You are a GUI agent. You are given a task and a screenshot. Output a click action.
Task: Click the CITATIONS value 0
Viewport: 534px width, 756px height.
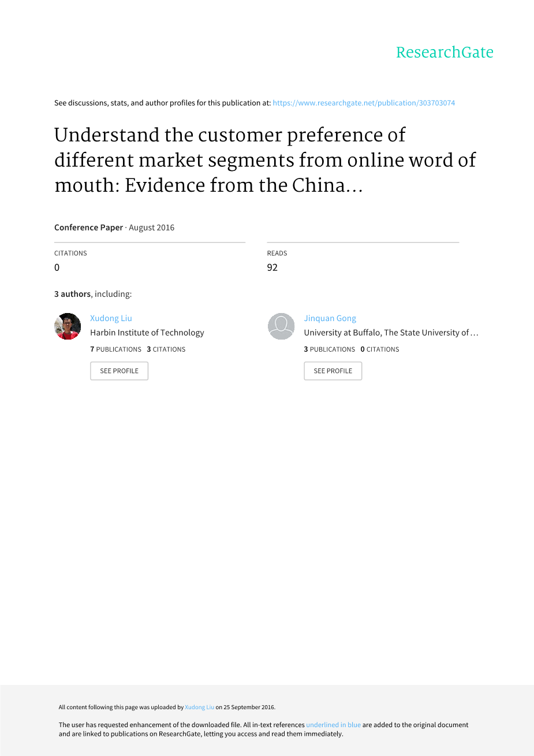click(x=57, y=267)
